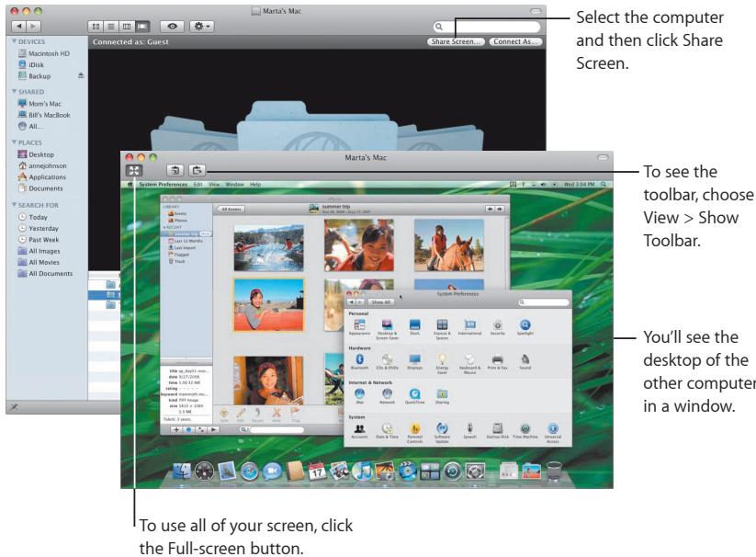Open the Time Machine preference pane
This screenshot has height=557, width=756.
(x=525, y=431)
